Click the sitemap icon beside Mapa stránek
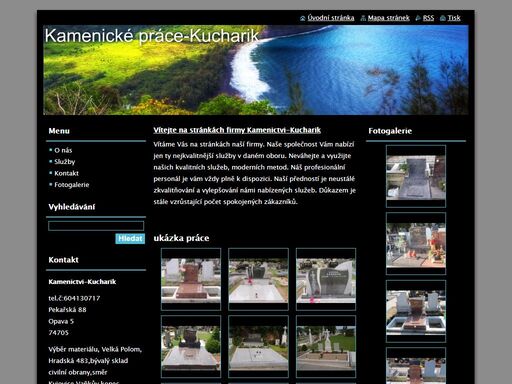Image resolution: width=512 pixels, height=384 pixels. [363, 18]
